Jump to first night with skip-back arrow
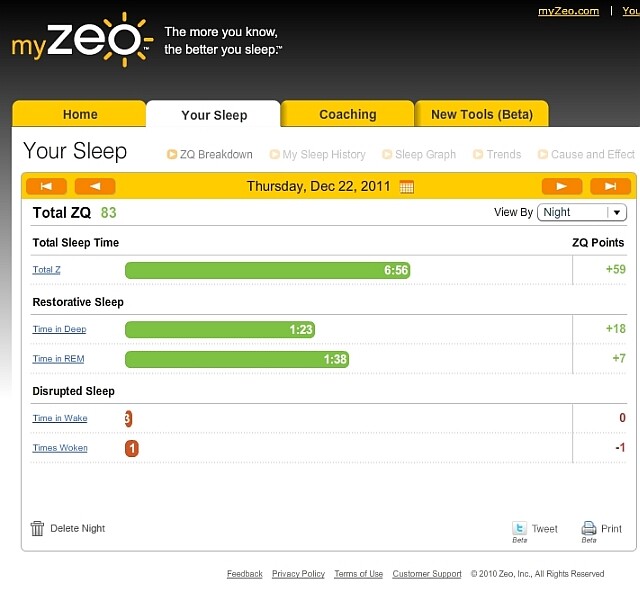Screen dimensions: 640x592 (x=47, y=187)
